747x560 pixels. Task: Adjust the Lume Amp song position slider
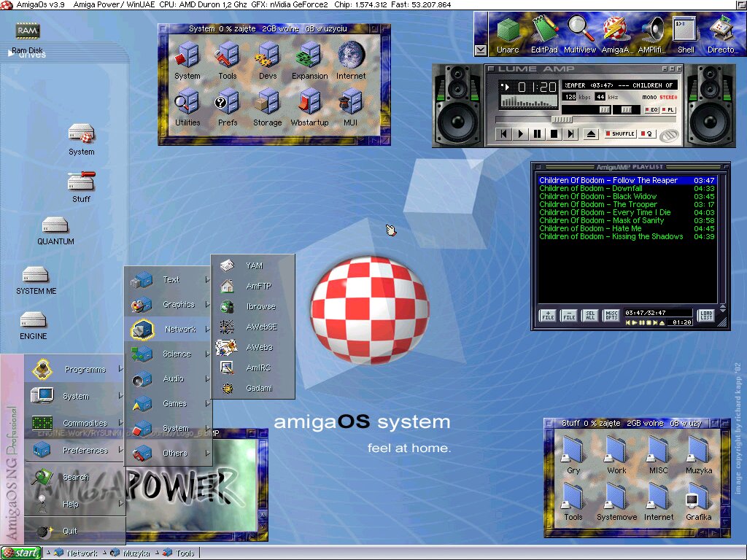click(x=562, y=120)
